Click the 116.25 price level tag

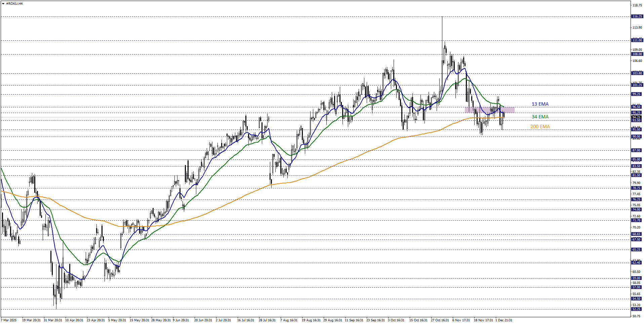point(637,16)
